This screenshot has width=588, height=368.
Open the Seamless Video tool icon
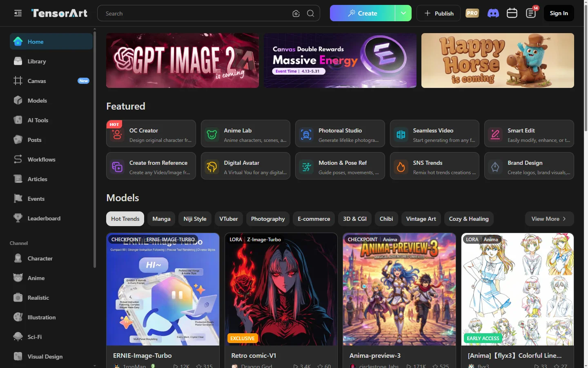(401, 134)
